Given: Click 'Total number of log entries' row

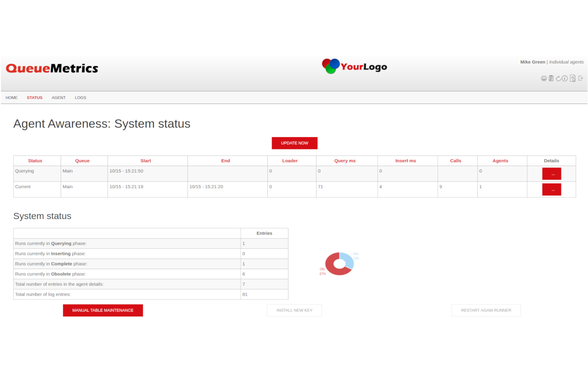Looking at the screenshot, I should pyautogui.click(x=151, y=294).
